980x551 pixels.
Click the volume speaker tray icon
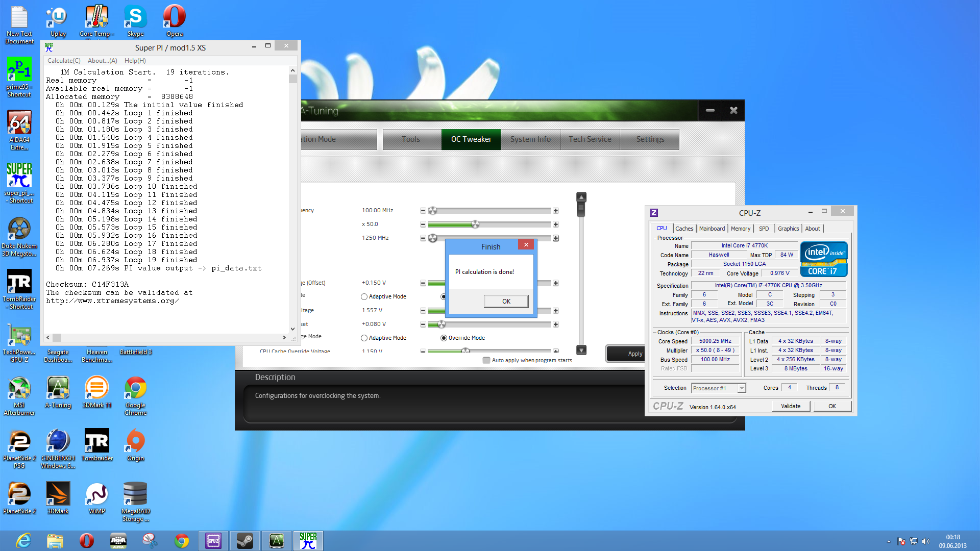coord(926,541)
